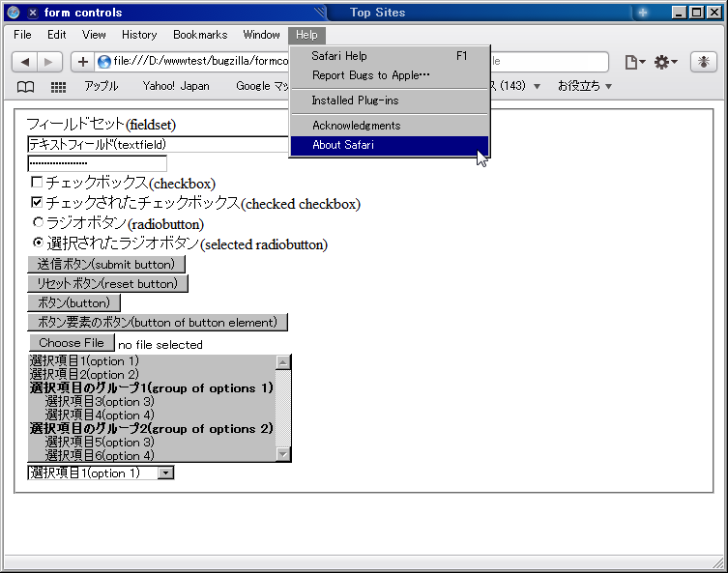Choose Safari Help from menu
Image resolution: width=728 pixels, height=573 pixels.
click(390, 56)
